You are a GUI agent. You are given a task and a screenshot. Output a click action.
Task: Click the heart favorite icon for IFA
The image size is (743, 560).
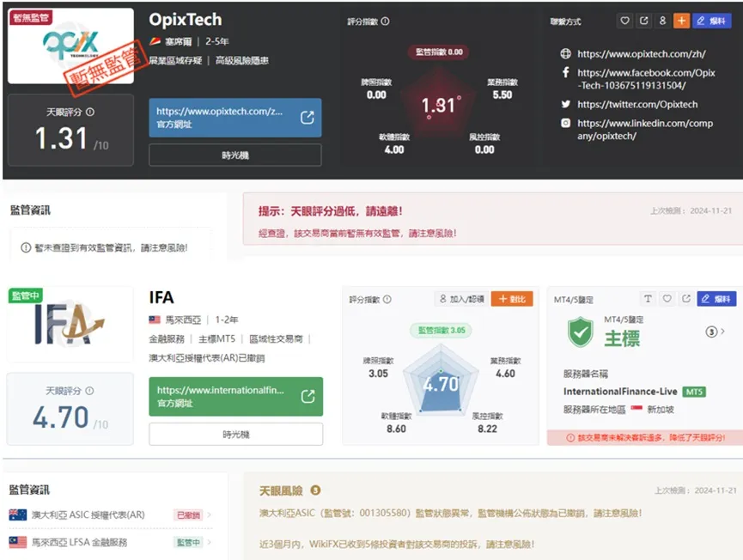[x=667, y=299]
